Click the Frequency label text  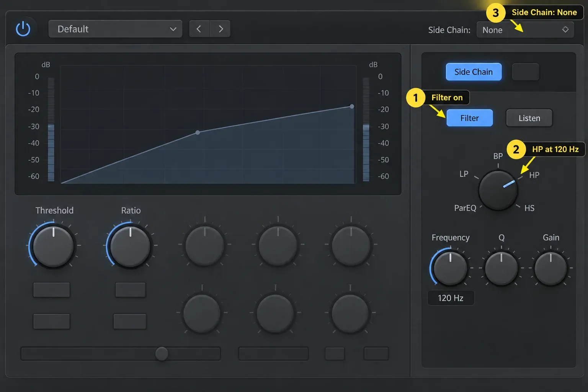click(x=451, y=238)
